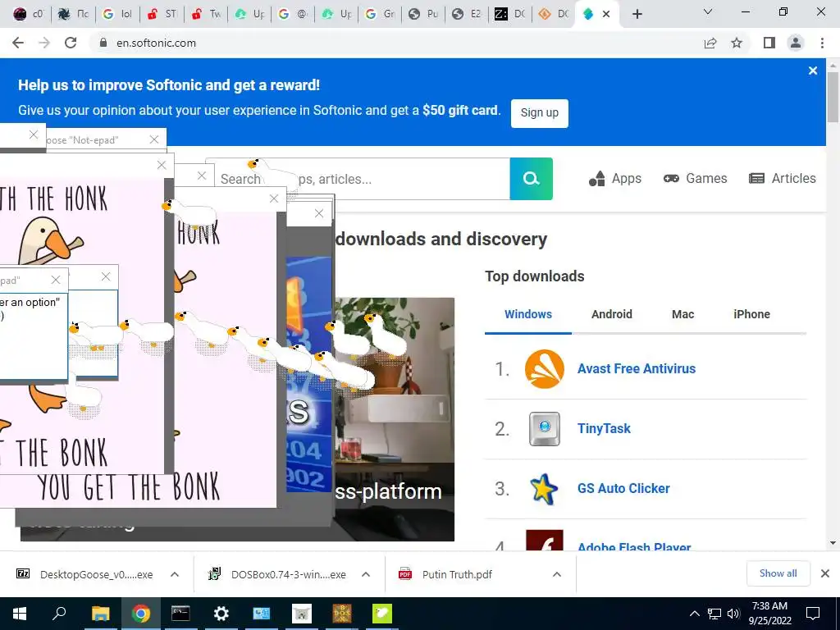Select the iPhone top downloads tab

[751, 314]
